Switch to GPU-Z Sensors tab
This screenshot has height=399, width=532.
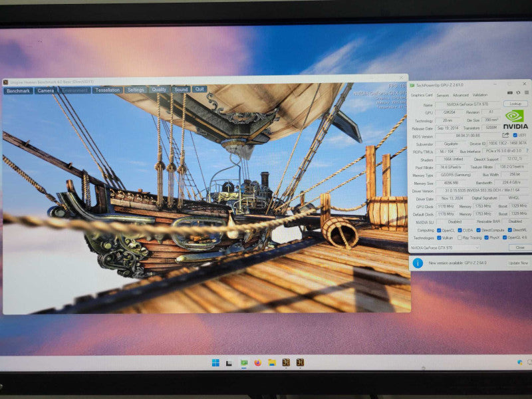point(442,95)
